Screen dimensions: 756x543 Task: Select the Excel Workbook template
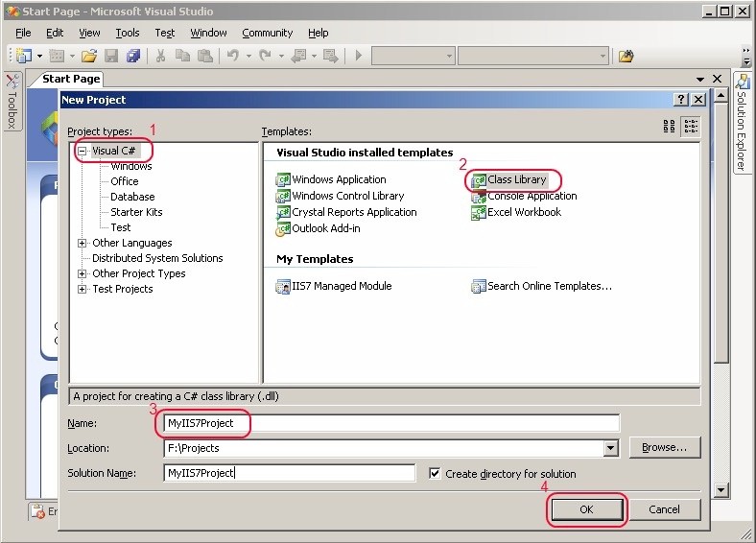coord(516,213)
